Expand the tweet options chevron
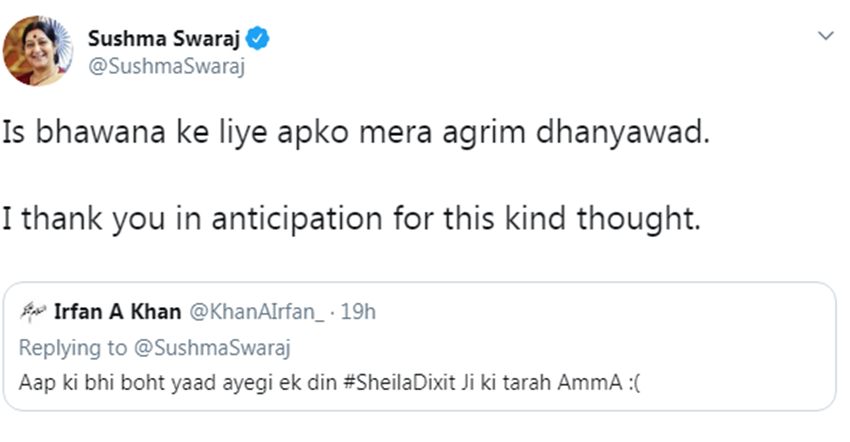This screenshot has height=442, width=850. [825, 36]
